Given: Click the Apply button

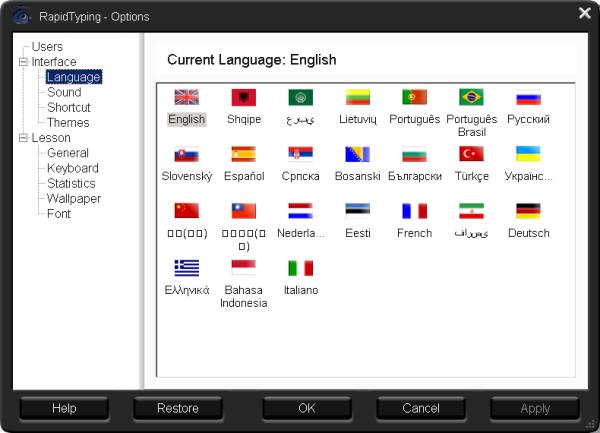Looking at the screenshot, I should pos(535,408).
